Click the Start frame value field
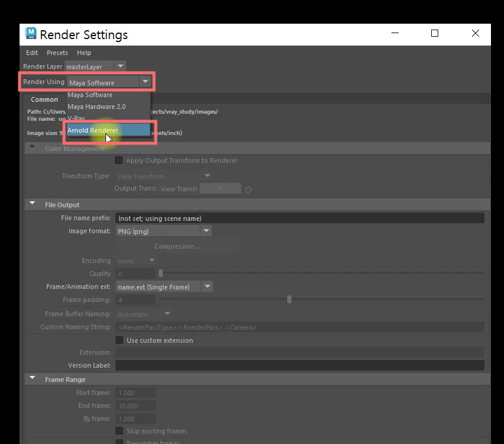 point(136,392)
